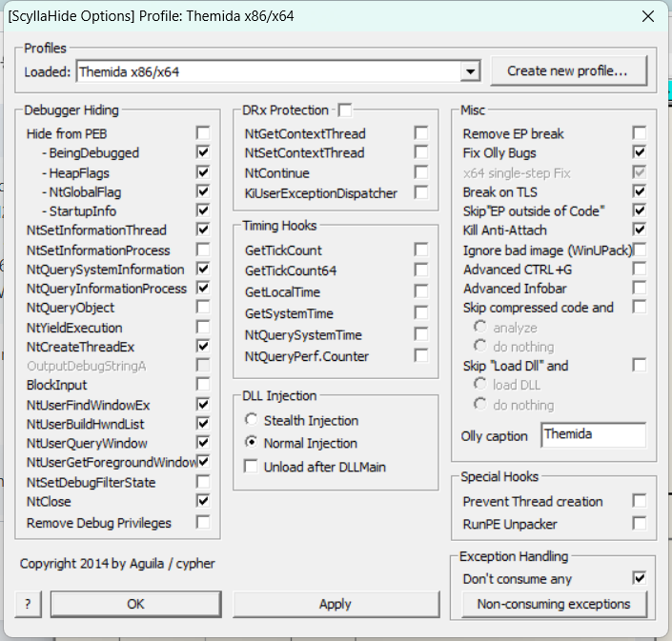672x641 pixels.
Task: Click the Olly caption text field
Action: [594, 435]
